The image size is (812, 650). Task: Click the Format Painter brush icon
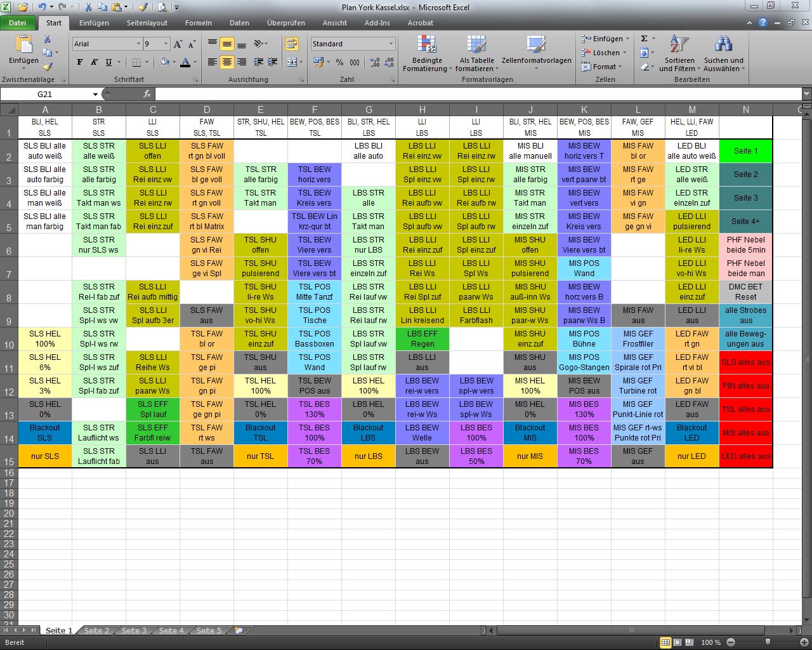(48, 67)
